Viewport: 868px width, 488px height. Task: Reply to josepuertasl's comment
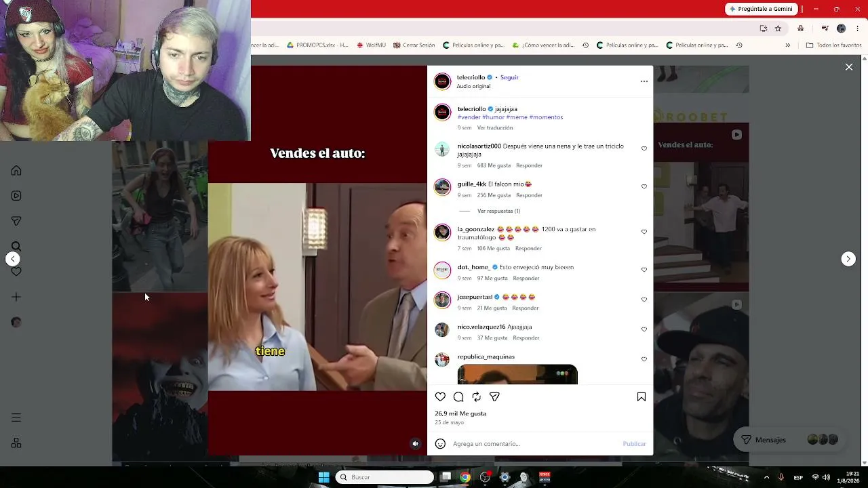526,308
